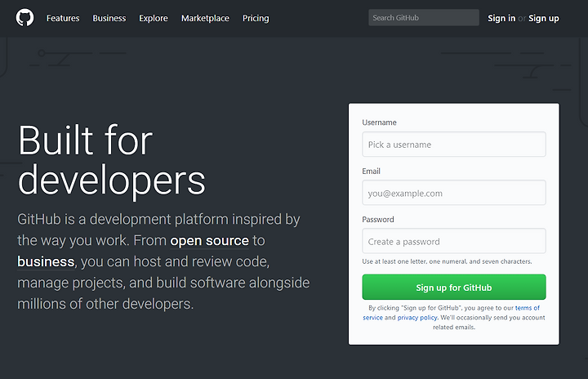Click the green Sign up for GitHub button
This screenshot has width=588, height=379.
[454, 287]
